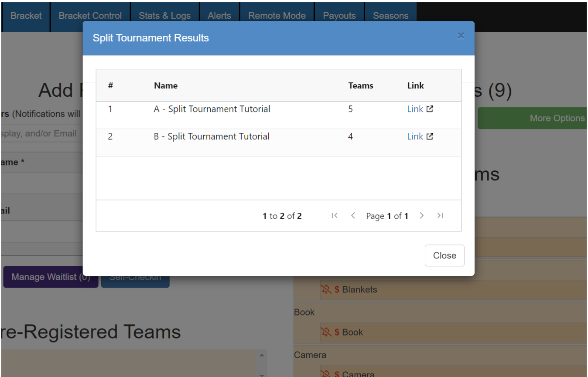
Task: Click the Link for A - Split Tournament Tutorial
Action: click(415, 109)
